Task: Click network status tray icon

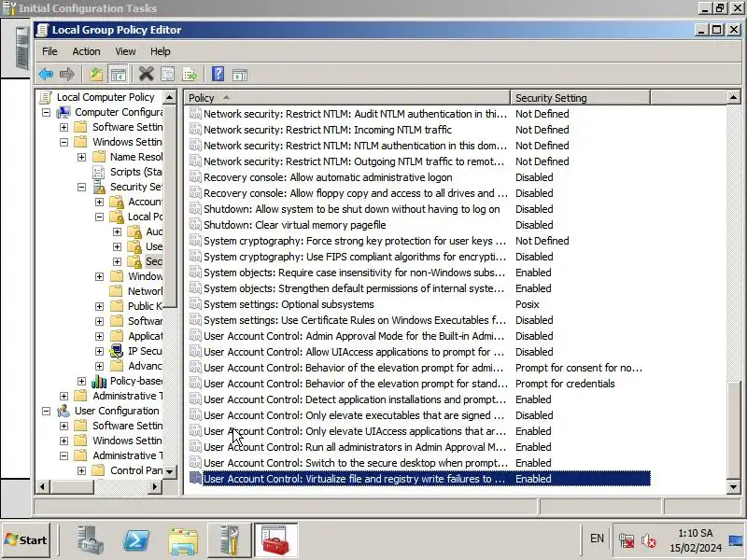Action: 626,540
